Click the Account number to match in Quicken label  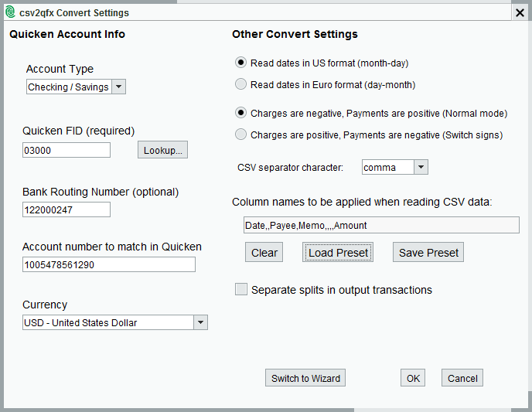tap(112, 247)
